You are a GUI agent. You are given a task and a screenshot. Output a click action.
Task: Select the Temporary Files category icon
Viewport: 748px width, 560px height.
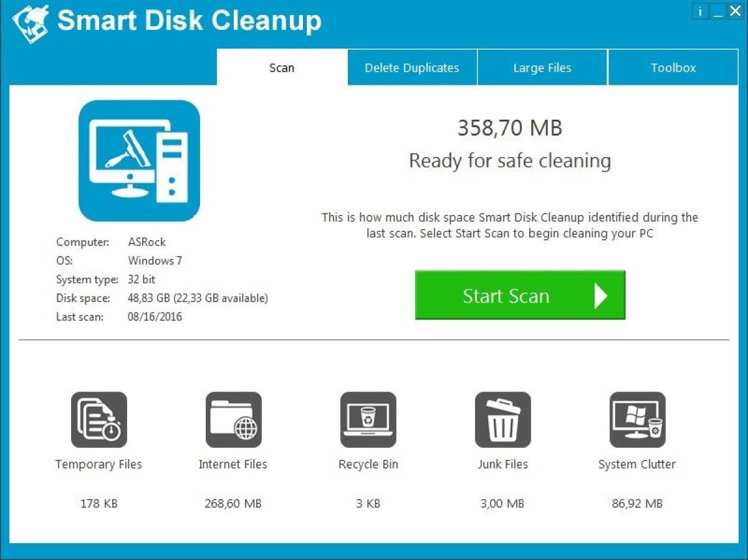point(98,419)
